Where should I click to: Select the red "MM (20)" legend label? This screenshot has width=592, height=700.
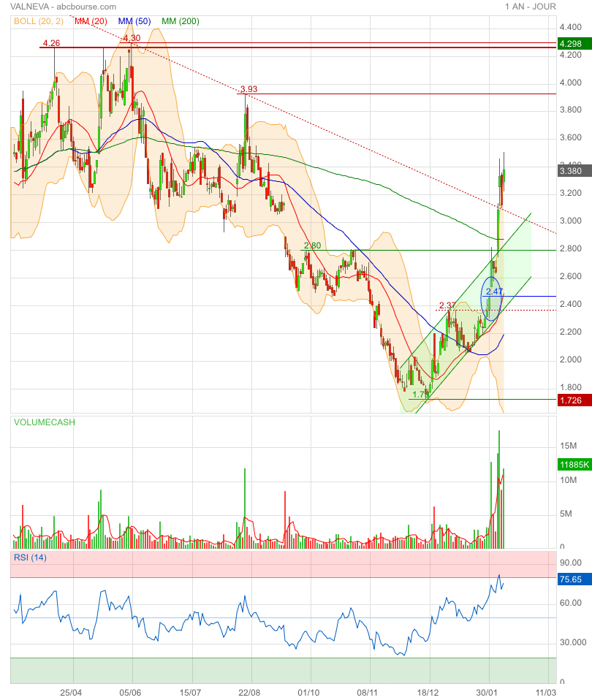coord(91,21)
